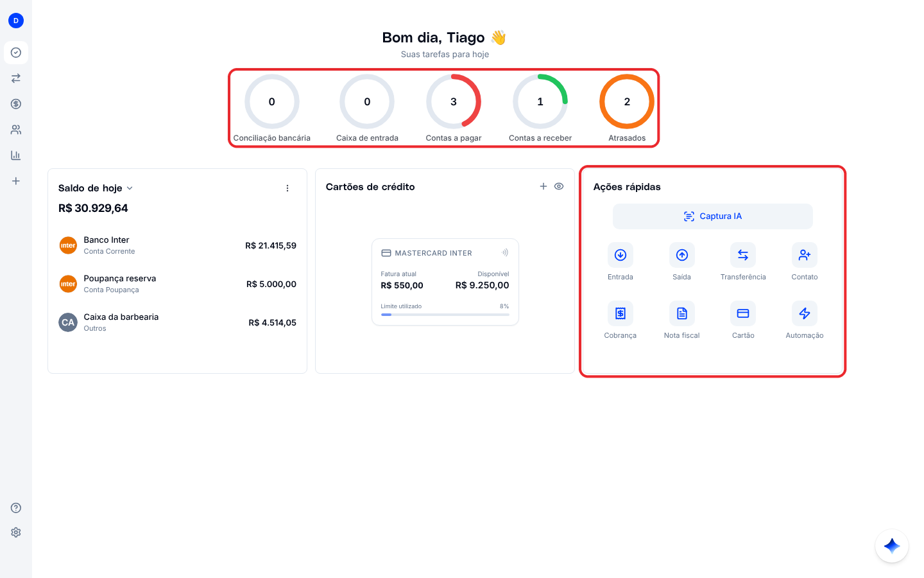Click the Limite utilizado progress bar
The height and width of the screenshot is (578, 924).
445,315
